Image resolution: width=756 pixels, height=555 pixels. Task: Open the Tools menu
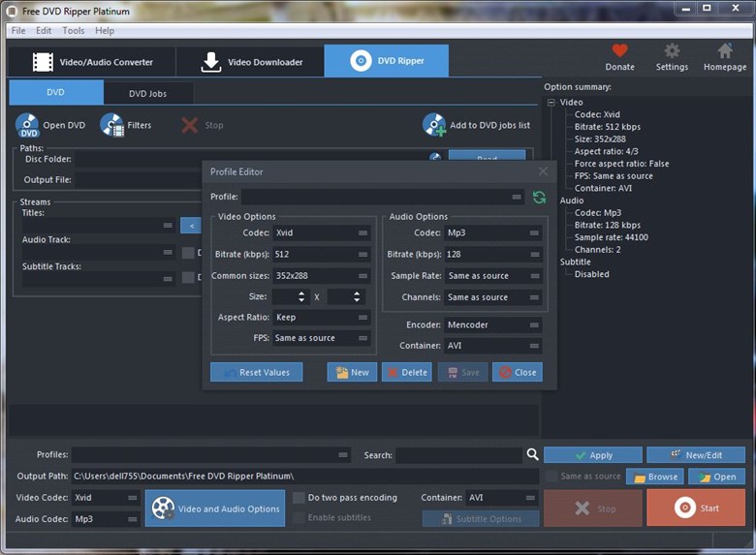74,30
